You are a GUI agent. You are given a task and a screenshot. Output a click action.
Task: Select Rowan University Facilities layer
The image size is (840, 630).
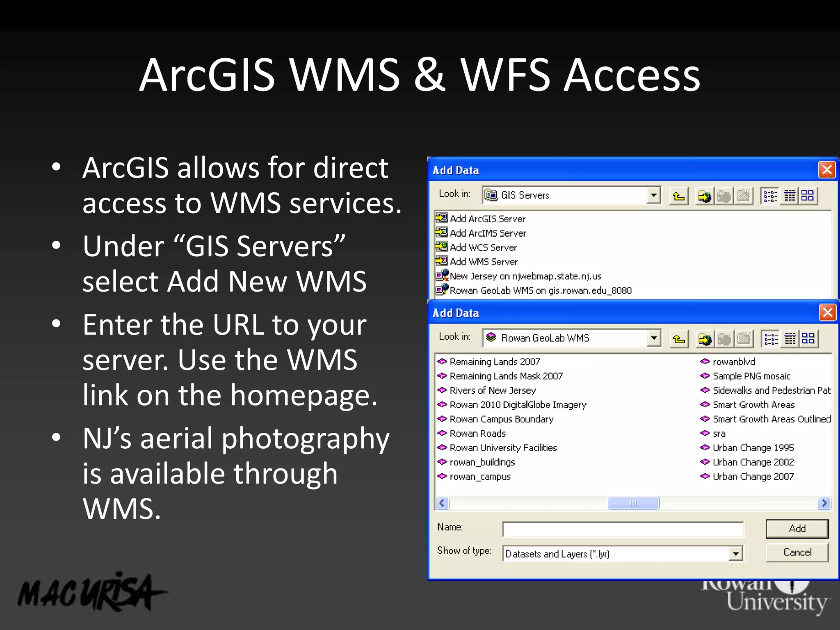(x=497, y=448)
